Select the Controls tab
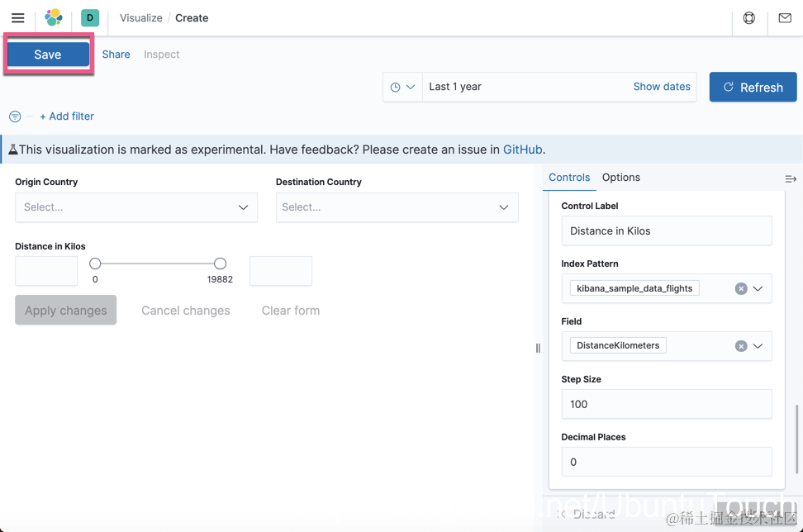 (569, 178)
